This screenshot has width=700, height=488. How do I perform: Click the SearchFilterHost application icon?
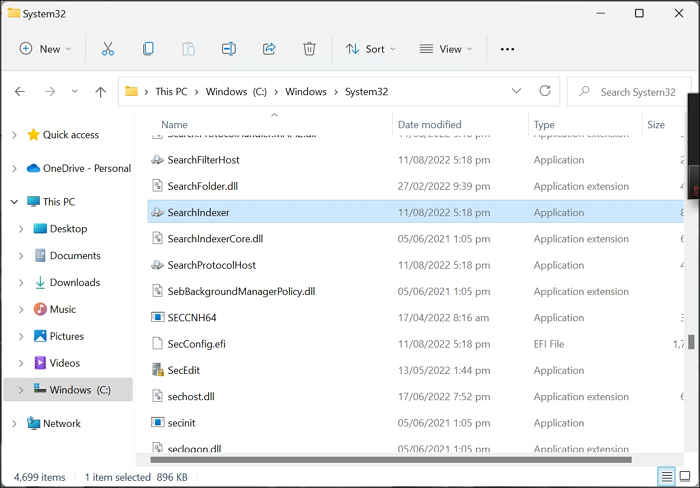click(157, 160)
